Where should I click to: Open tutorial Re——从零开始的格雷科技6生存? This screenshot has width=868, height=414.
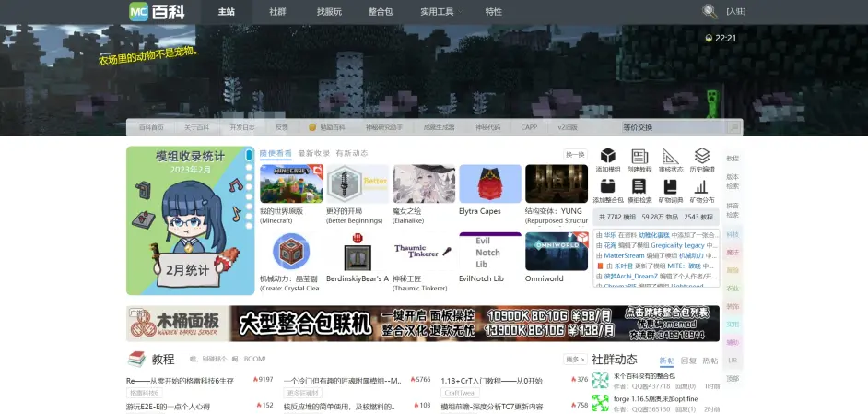(180, 381)
